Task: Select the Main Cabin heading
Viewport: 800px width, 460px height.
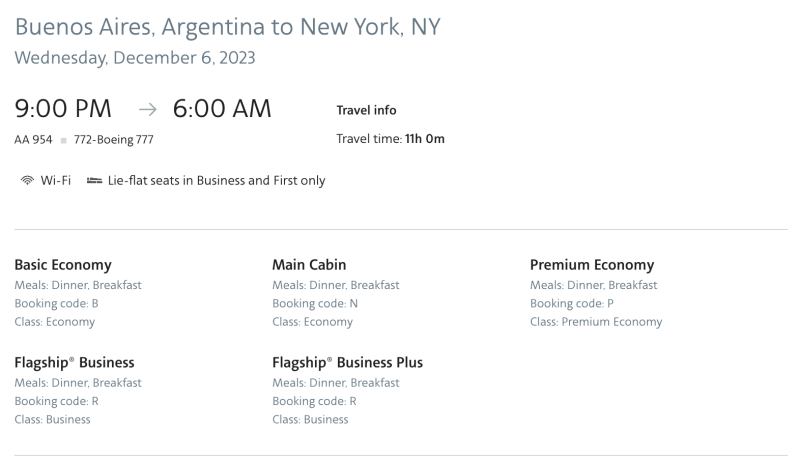Action: (309, 265)
